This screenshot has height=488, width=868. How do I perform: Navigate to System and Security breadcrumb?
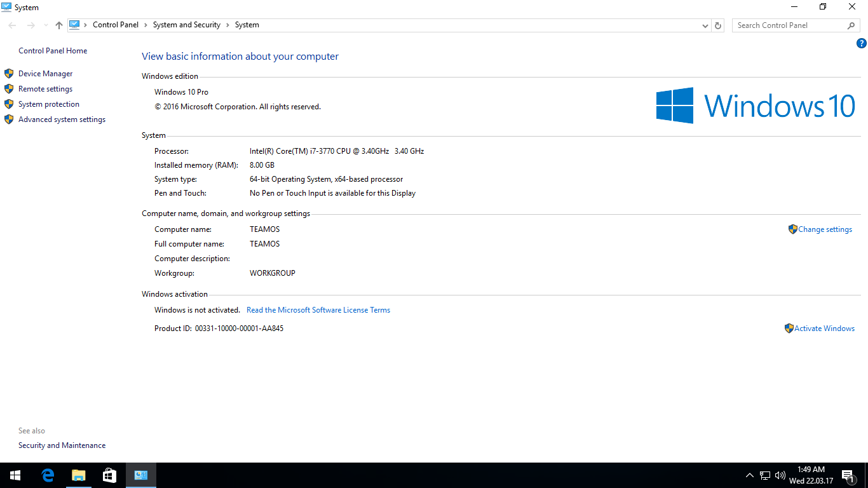click(x=187, y=25)
